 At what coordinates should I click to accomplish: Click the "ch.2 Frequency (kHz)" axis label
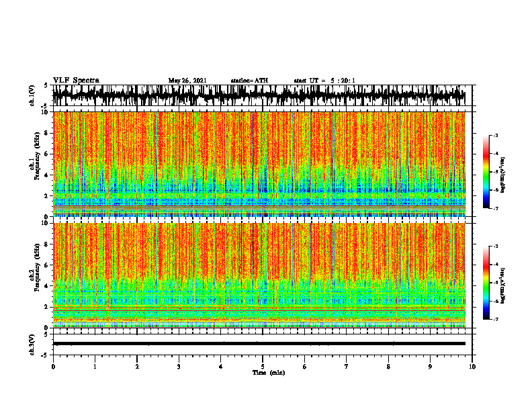tap(34, 267)
